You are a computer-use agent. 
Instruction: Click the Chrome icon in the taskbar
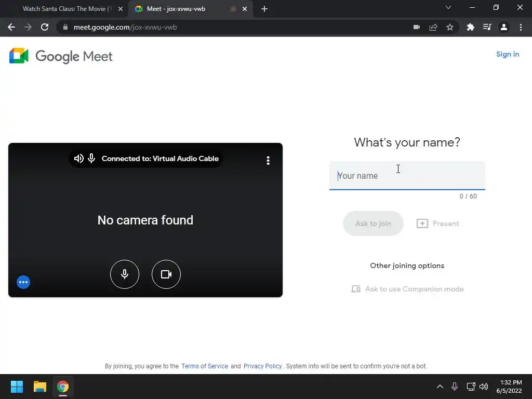pos(63,387)
